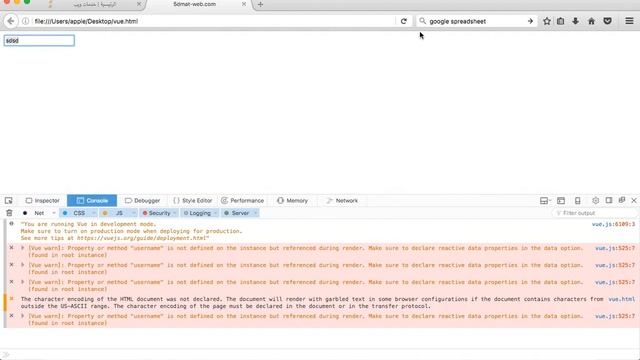
Task: Open the downloads arrow panel
Action: point(575,21)
